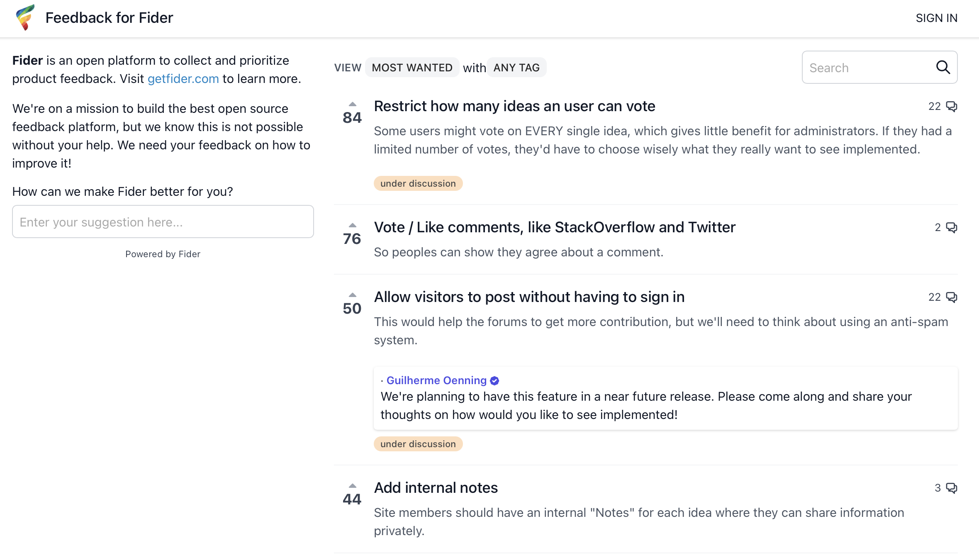
Task: Open the MOST WANTED view dropdown
Action: [x=412, y=68]
